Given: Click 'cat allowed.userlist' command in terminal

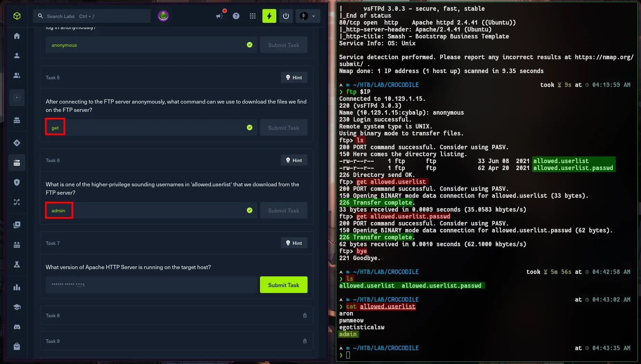Looking at the screenshot, I should (x=381, y=307).
